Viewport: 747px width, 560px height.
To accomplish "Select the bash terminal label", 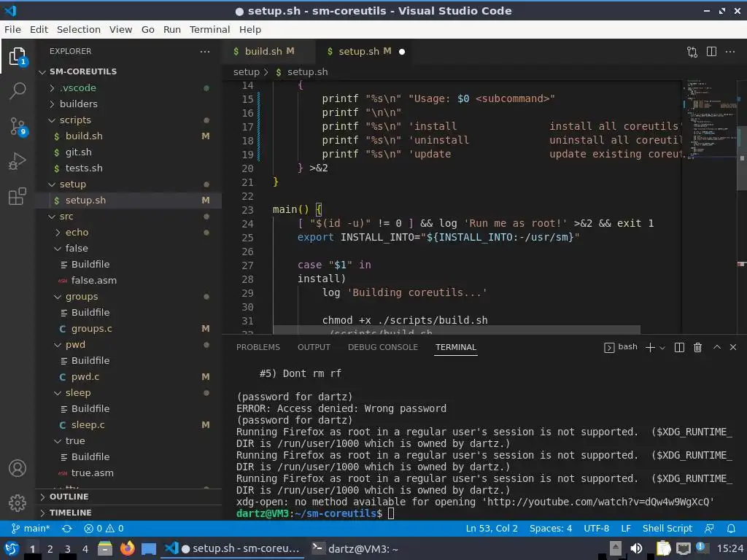I will [627, 347].
